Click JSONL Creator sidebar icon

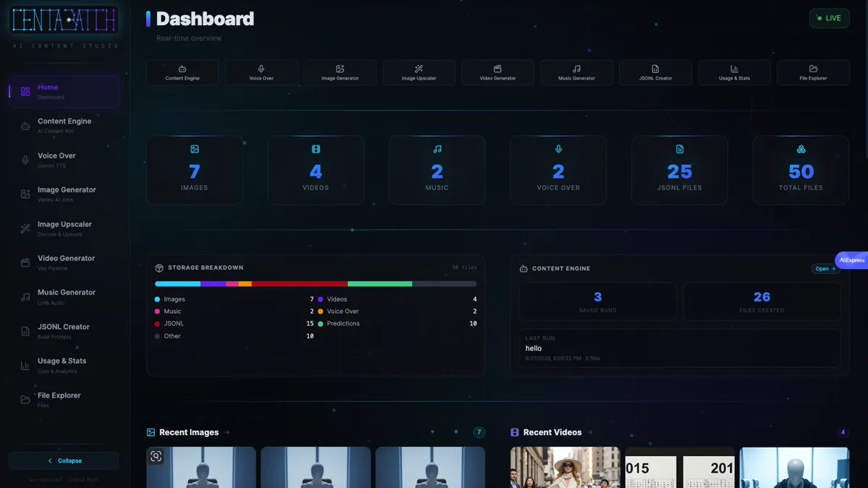pos(25,331)
